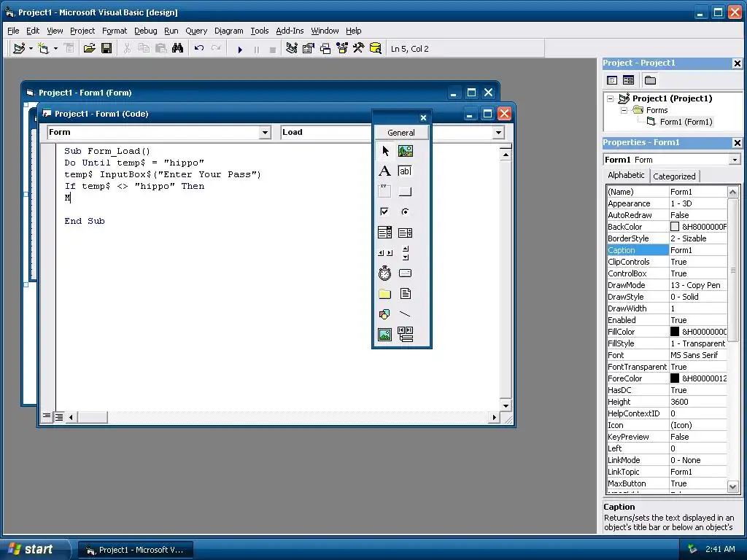Open dropdown next to Add Form icon

point(55,49)
